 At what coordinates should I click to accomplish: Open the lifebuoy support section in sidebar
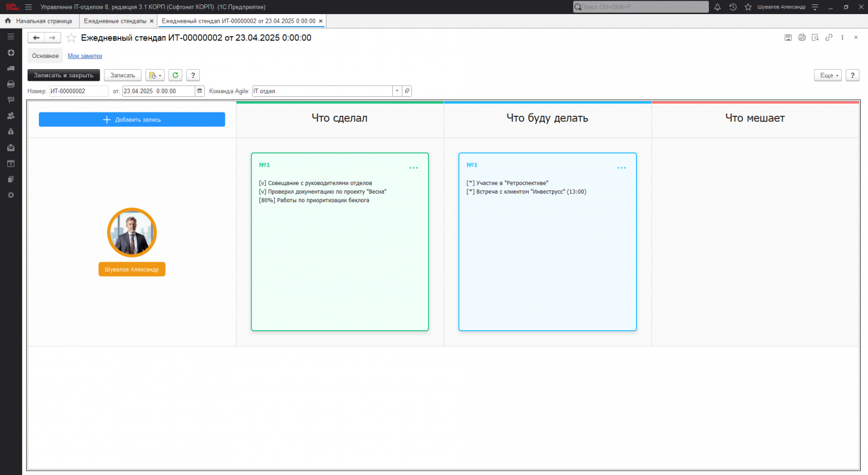point(11,52)
